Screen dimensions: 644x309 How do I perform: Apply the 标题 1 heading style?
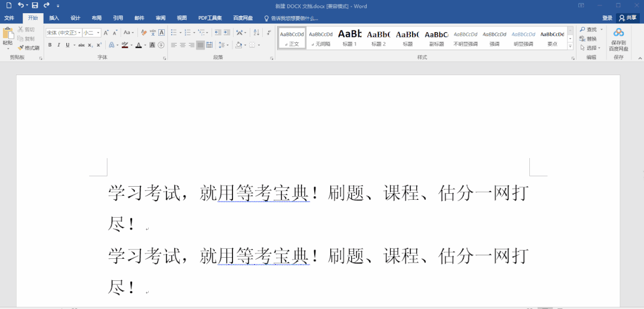pos(350,38)
